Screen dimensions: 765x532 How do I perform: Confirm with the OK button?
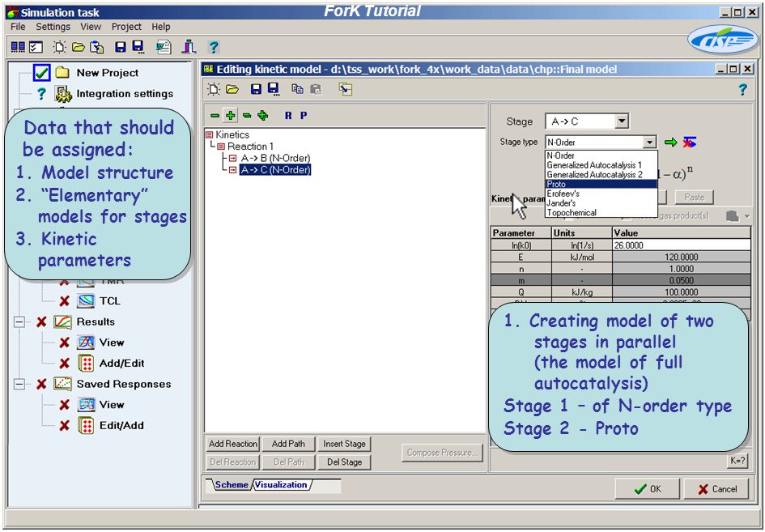point(648,489)
